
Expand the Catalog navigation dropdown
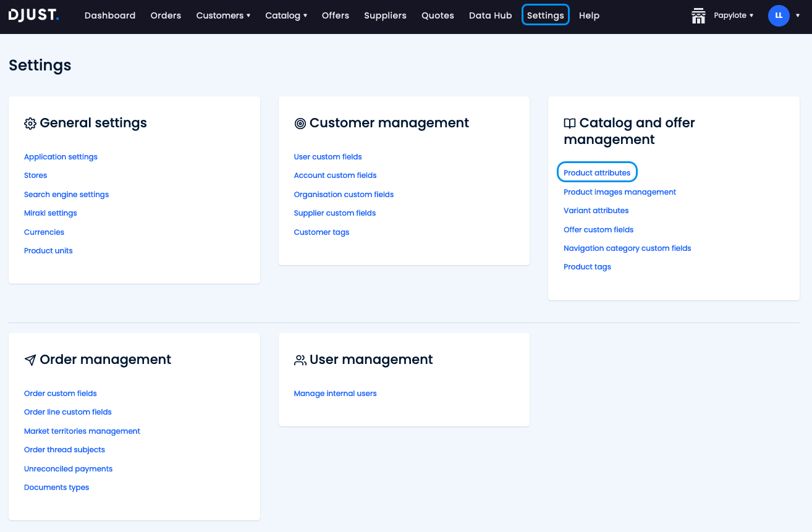pos(286,15)
